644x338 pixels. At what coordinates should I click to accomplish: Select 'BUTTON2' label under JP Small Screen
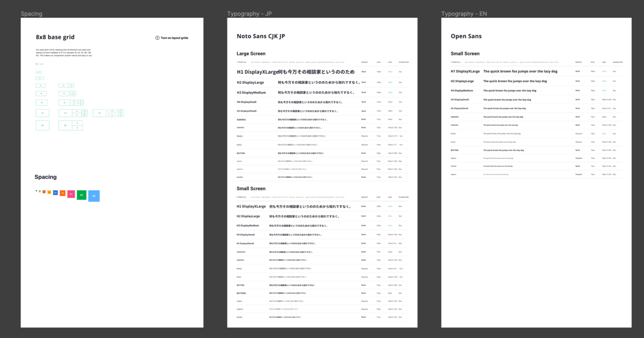[x=241, y=293]
